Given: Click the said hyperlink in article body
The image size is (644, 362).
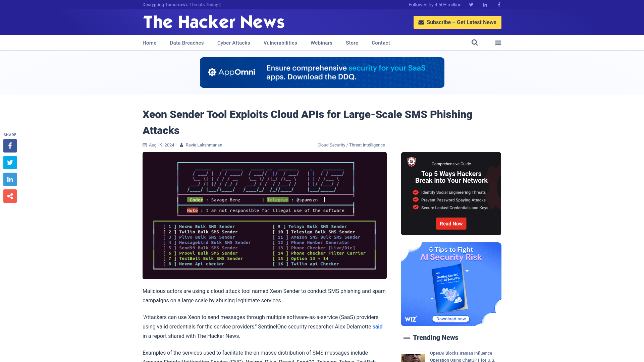Looking at the screenshot, I should pos(377,326).
